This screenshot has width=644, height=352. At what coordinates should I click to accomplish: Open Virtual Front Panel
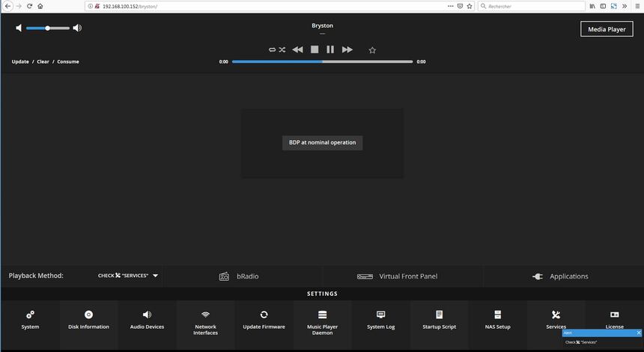pos(397,276)
